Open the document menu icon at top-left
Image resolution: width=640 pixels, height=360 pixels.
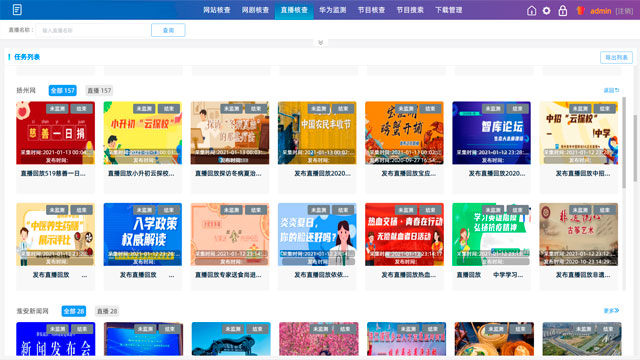pyautogui.click(x=17, y=9)
